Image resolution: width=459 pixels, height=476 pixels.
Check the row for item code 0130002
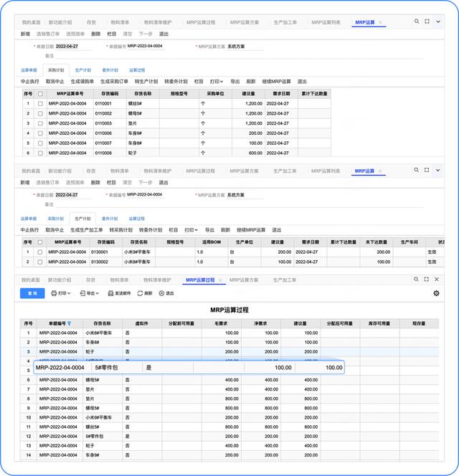tap(39, 262)
